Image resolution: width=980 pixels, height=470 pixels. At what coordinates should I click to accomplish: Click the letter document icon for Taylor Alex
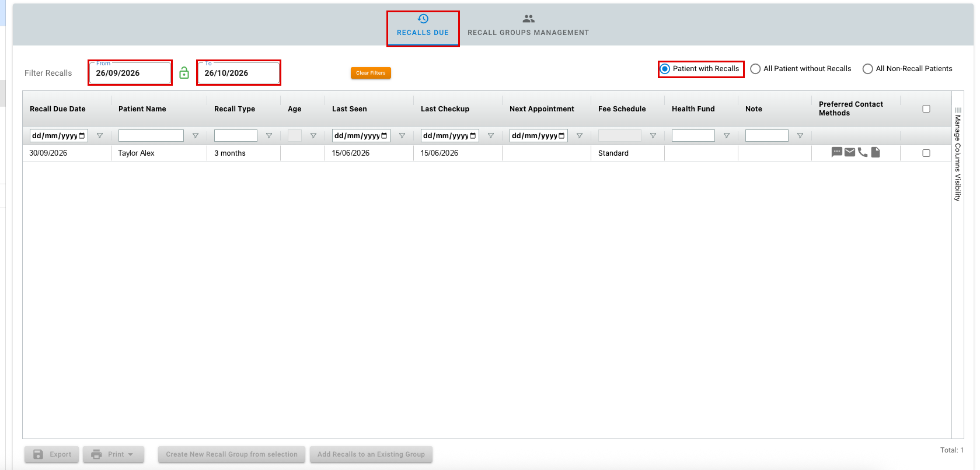(876, 152)
